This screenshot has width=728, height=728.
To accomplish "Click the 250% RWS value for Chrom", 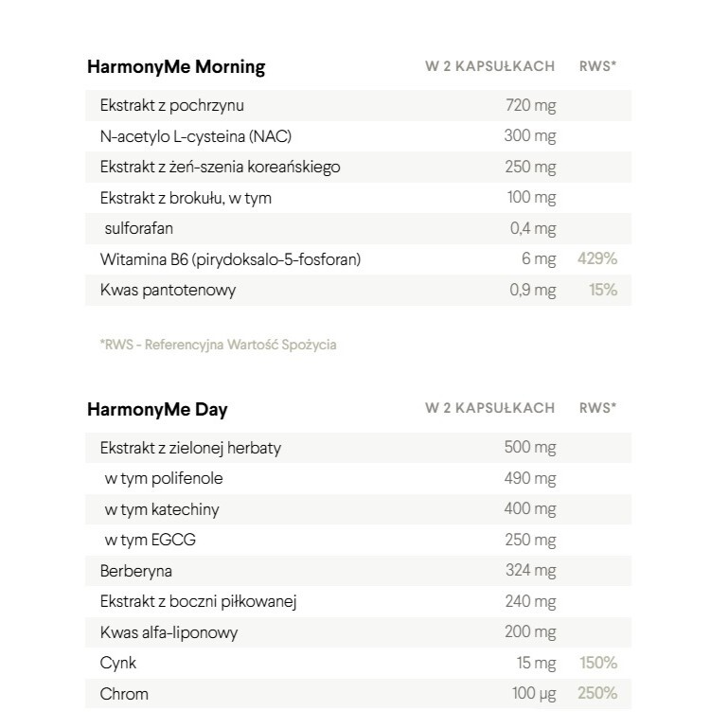I will pyautogui.click(x=596, y=694).
